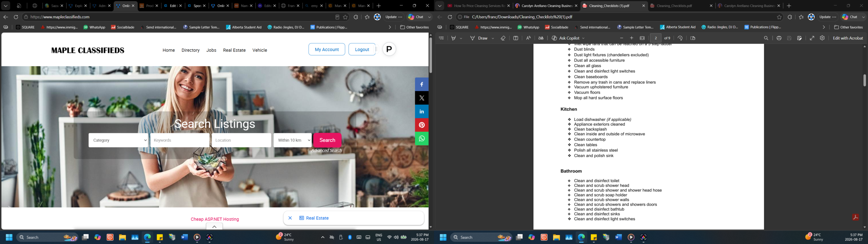Screen dimensions: 868x244
Task: Go to the Home menu item
Action: click(x=169, y=50)
